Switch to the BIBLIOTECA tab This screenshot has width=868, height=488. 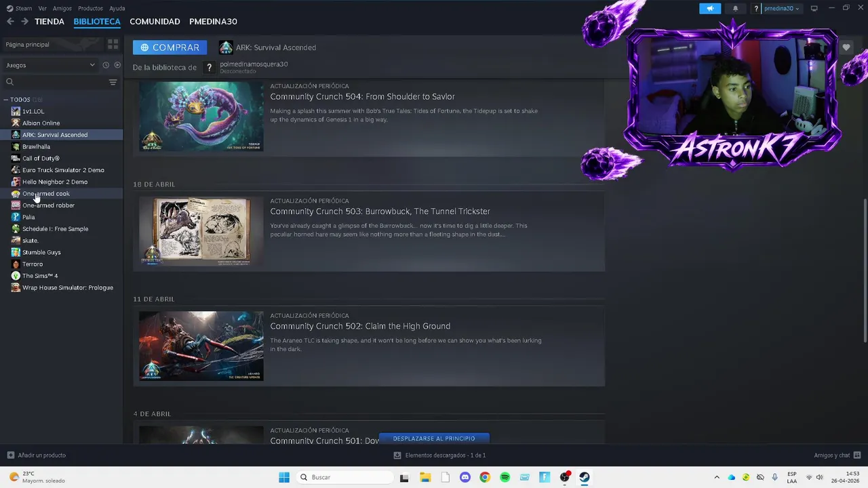pyautogui.click(x=97, y=22)
